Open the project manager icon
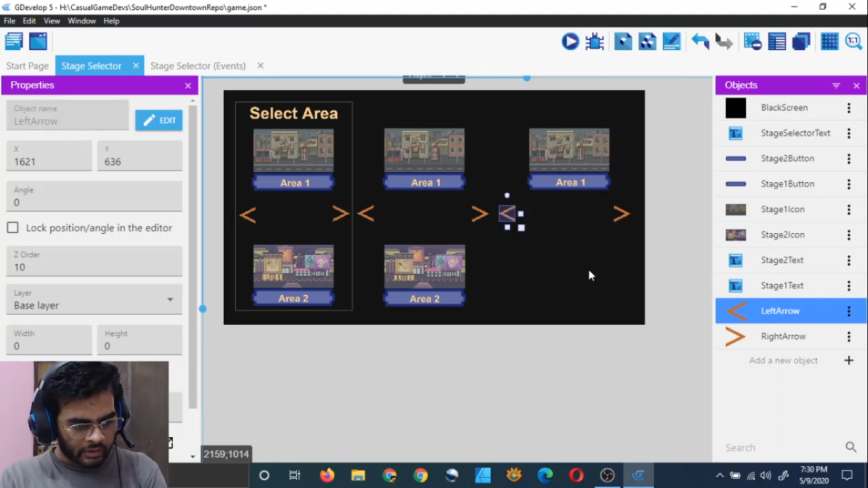 point(14,41)
